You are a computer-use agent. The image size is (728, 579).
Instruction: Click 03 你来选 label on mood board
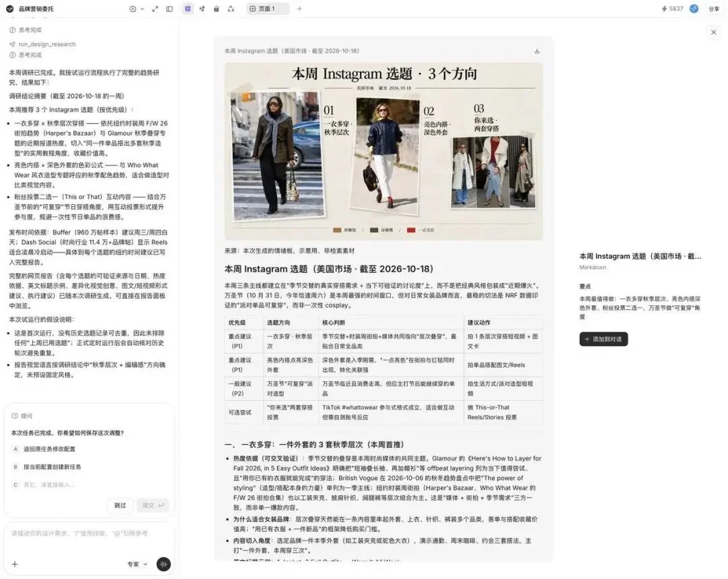487,117
